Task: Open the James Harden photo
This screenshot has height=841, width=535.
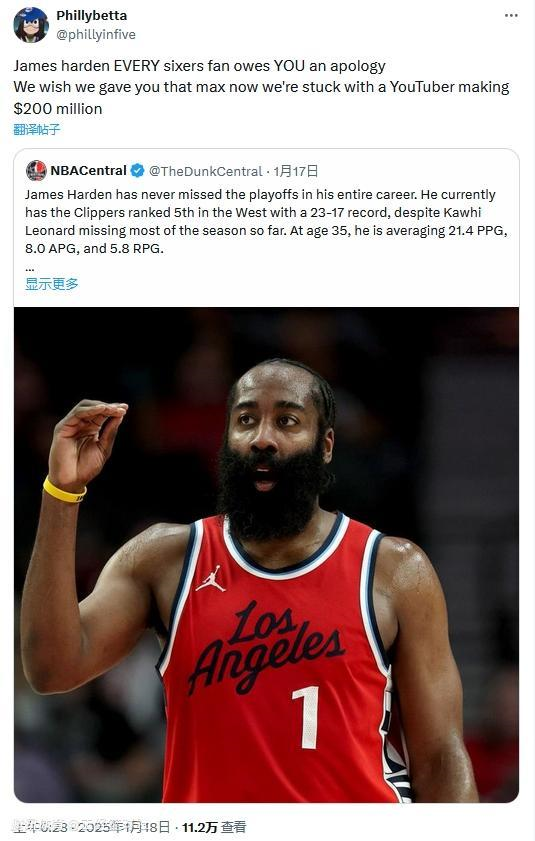Action: click(x=266, y=555)
